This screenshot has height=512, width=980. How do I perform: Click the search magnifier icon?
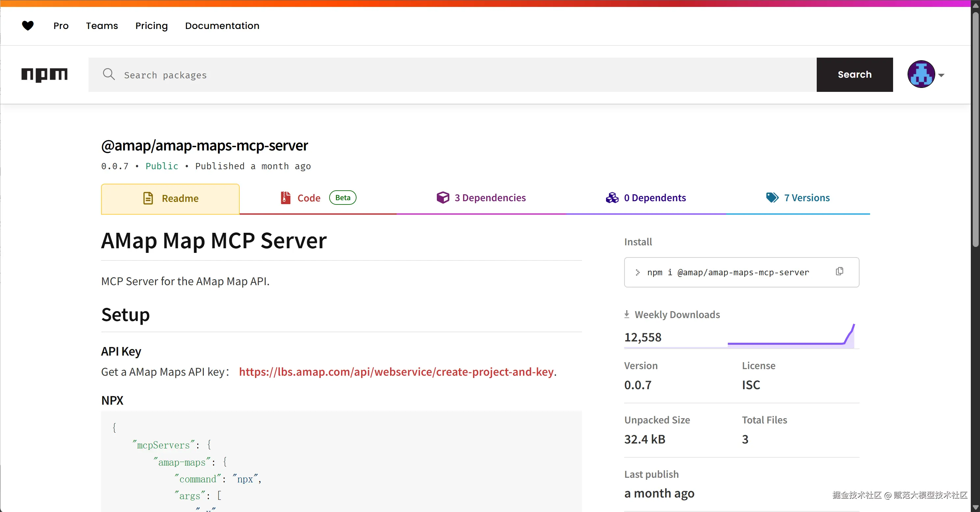109,74
